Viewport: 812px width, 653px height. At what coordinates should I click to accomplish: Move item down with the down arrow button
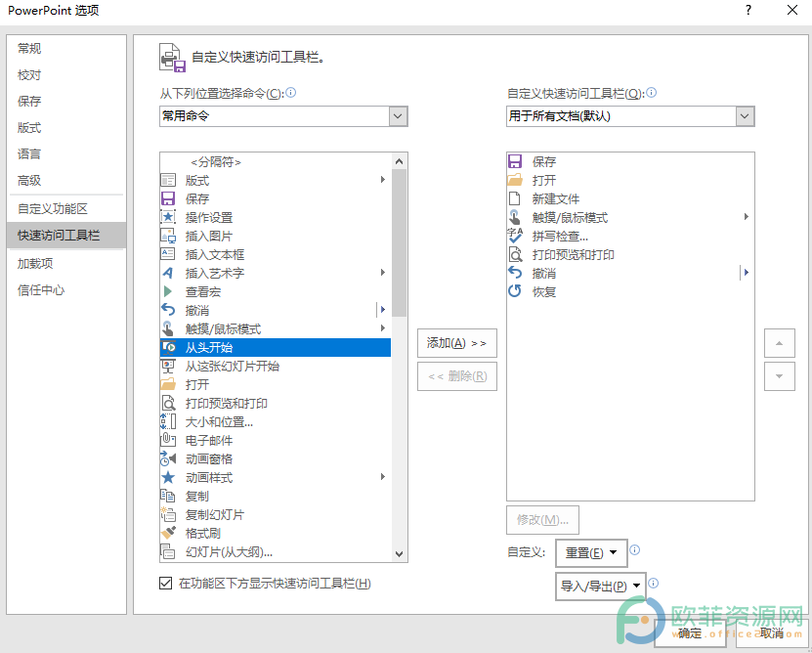tap(780, 376)
